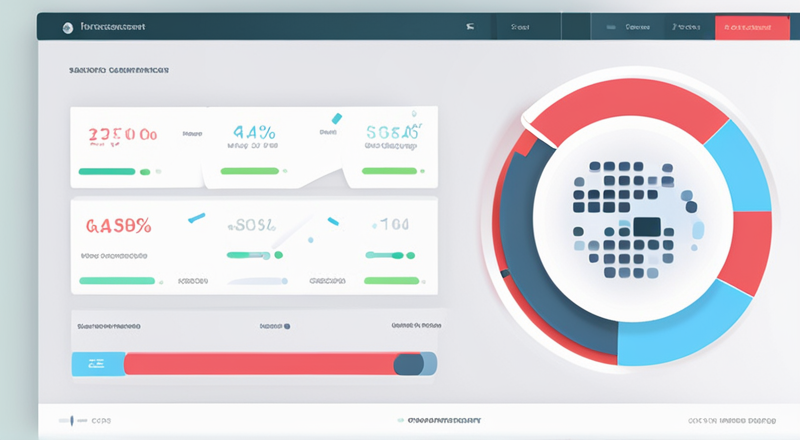The width and height of the screenshot is (800, 440).
Task: Click the footer link text at bottom right
Action: click(735, 420)
